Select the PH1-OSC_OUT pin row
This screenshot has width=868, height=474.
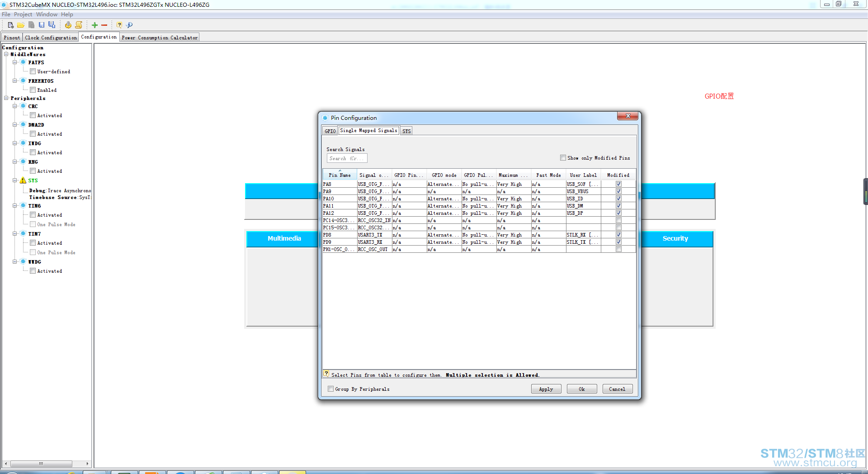479,249
